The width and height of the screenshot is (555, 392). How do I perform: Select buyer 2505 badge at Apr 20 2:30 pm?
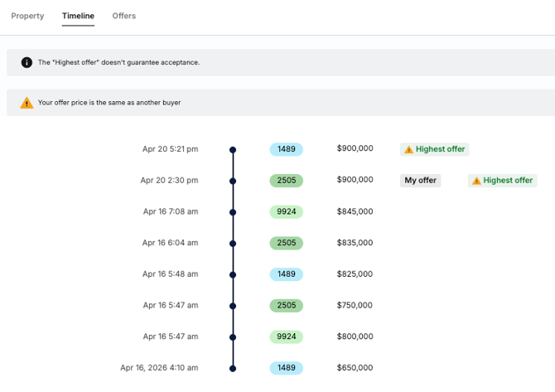click(x=286, y=181)
